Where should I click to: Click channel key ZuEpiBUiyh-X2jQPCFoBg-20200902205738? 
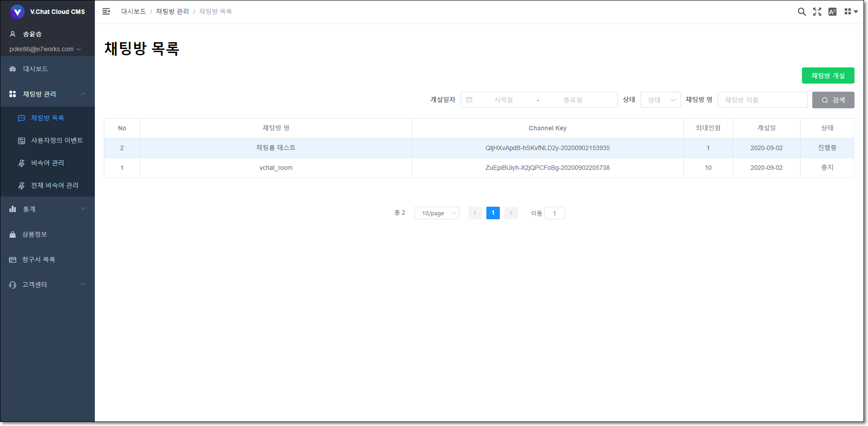[x=548, y=168]
